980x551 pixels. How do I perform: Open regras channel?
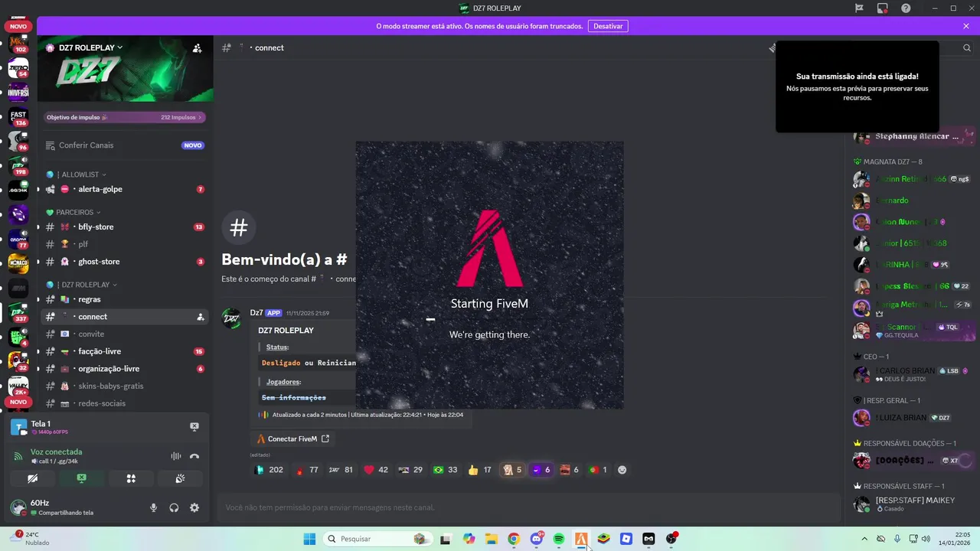(125, 299)
